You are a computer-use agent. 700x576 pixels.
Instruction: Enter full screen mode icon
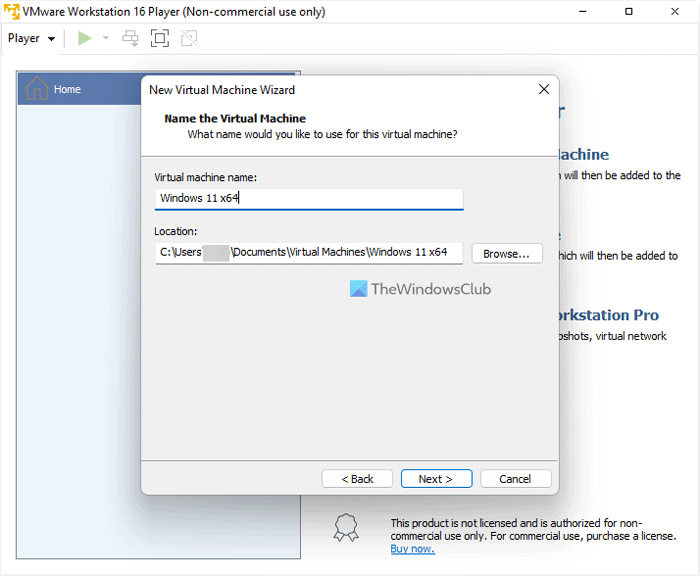160,38
